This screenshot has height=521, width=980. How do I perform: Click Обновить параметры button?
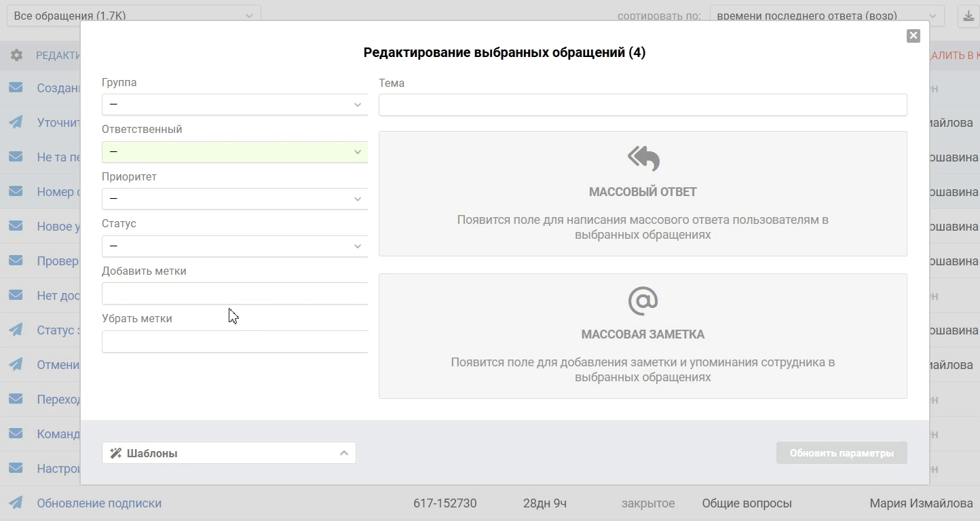842,453
